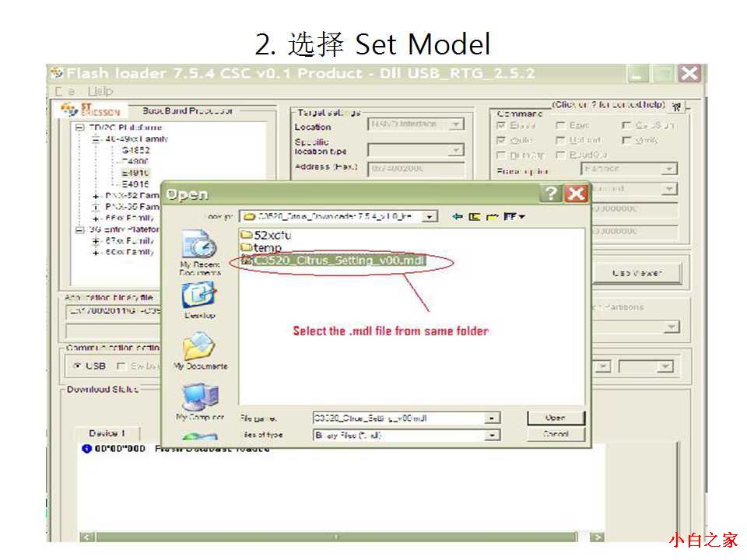Toggle the checkbox next to the USB option

click(x=121, y=366)
